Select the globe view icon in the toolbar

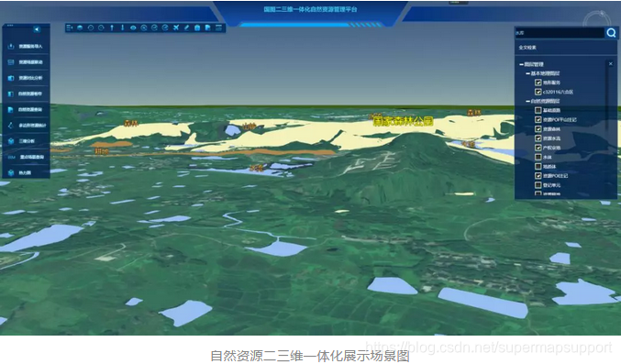80,28
